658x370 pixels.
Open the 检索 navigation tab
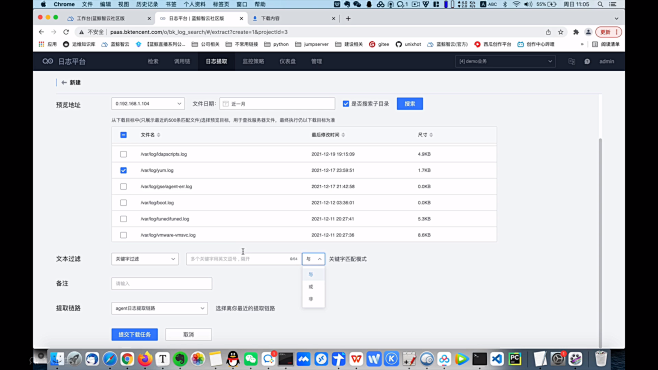click(153, 61)
